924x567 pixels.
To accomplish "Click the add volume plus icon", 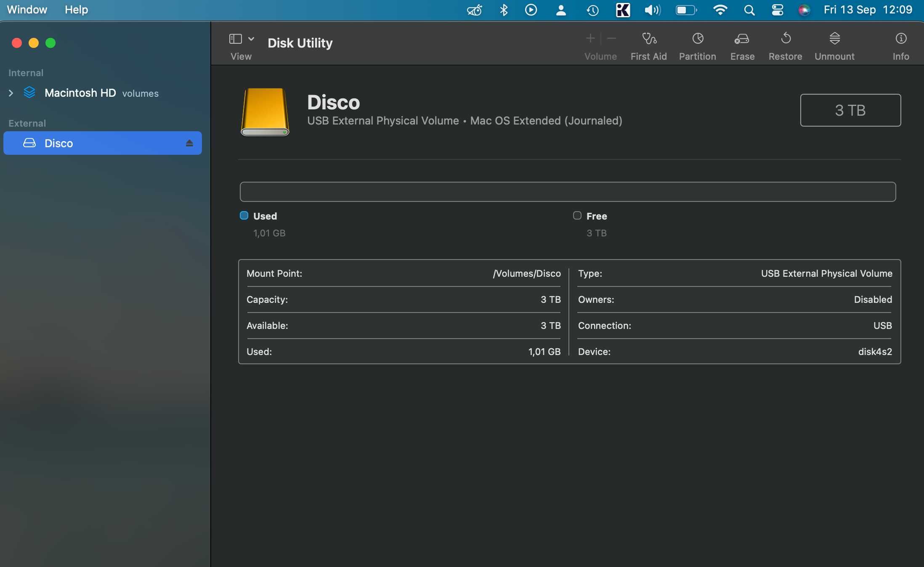I will pyautogui.click(x=590, y=39).
